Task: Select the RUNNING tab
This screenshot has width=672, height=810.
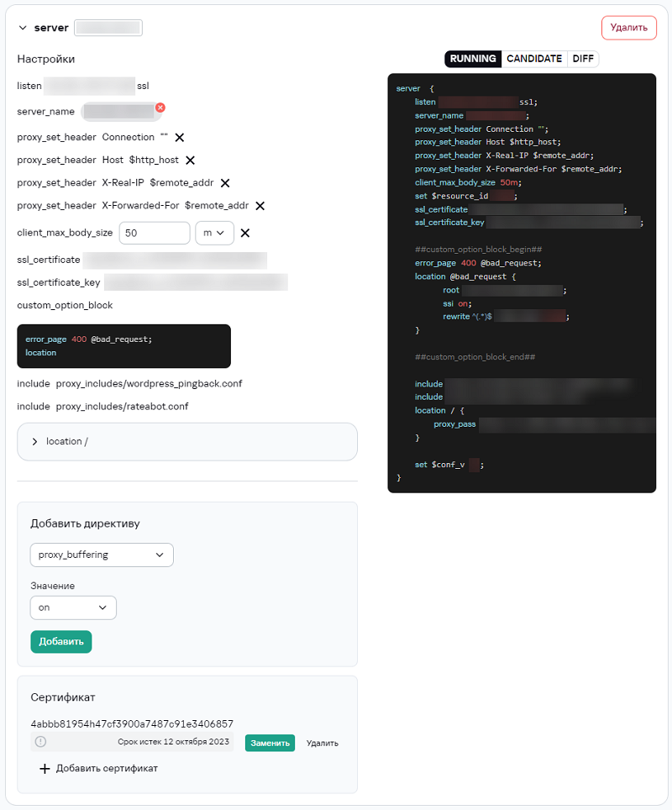Action: tap(472, 59)
